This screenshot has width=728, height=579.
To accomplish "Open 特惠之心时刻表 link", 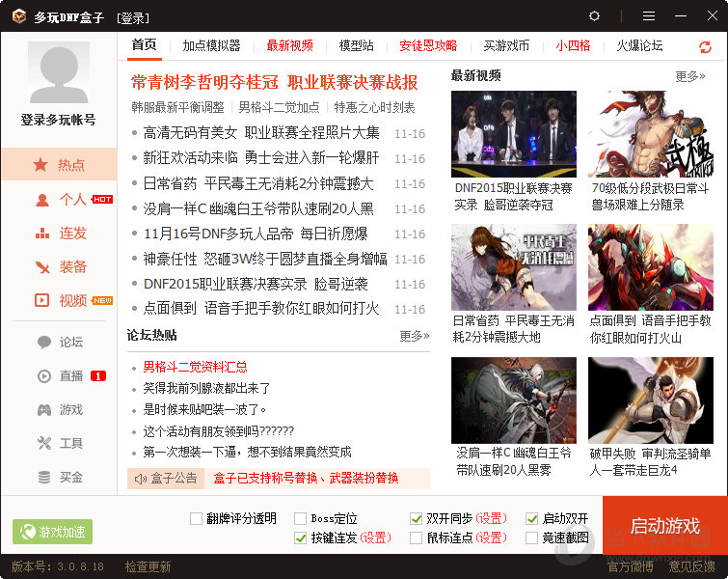I will click(375, 107).
